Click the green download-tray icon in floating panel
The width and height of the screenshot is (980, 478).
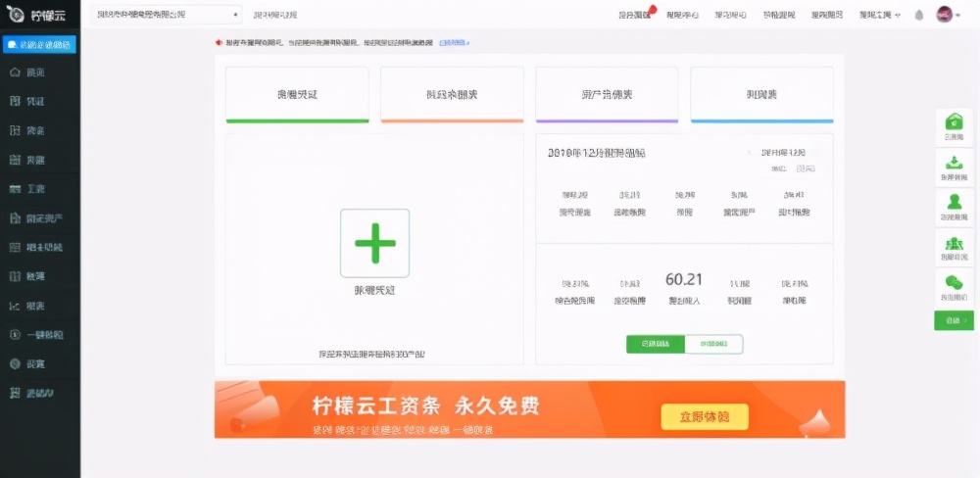coord(954,162)
